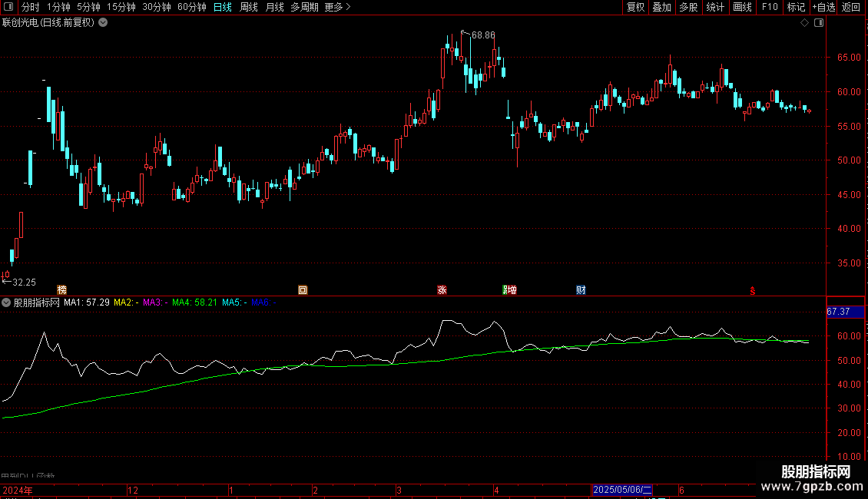
Task: Select the 月线 monthly period tab
Action: pyautogui.click(x=274, y=7)
